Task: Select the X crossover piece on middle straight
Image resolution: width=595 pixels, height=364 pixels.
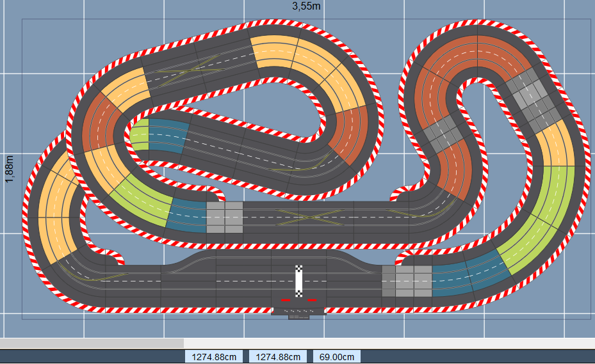Action: click(311, 218)
